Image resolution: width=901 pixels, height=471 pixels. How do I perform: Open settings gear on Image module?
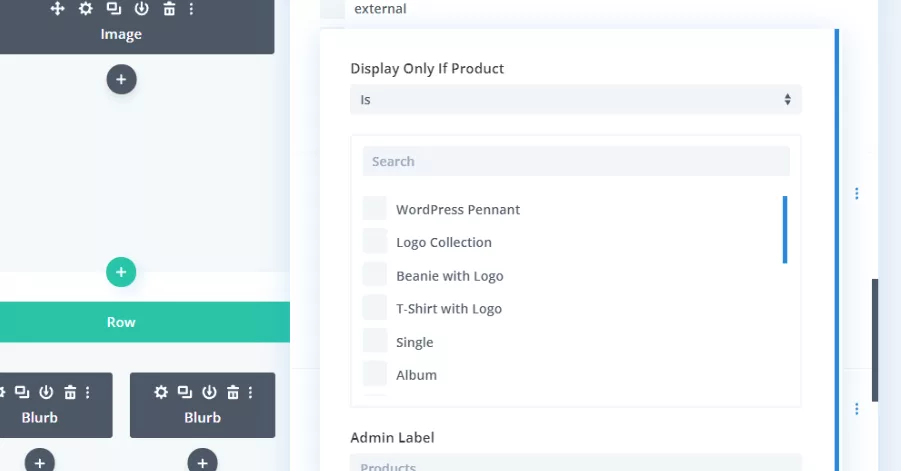[x=86, y=9]
